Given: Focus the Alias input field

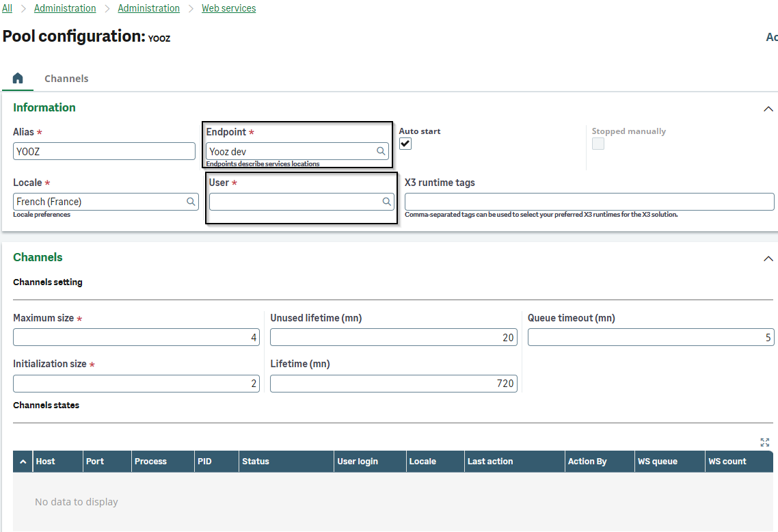Looking at the screenshot, I should pos(104,151).
